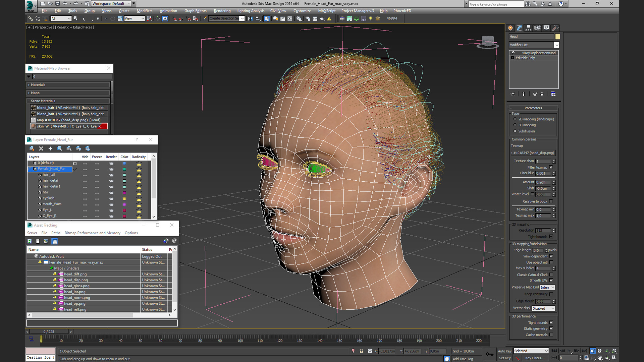Open the Display command panel tab
The height and width of the screenshot is (362, 644).
click(546, 28)
